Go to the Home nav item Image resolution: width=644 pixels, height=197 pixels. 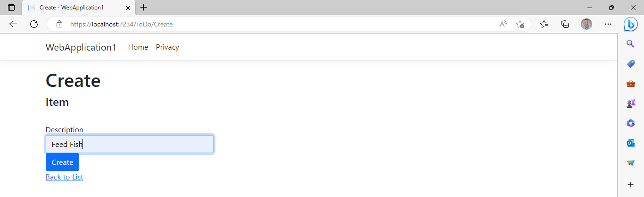138,47
